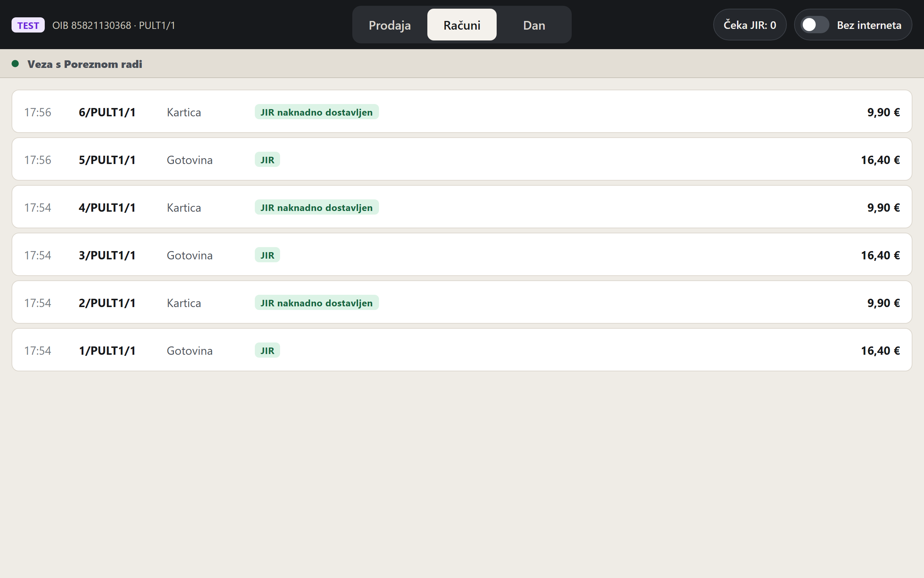Screen dimensions: 924x578
Task: Click the 16,40 € amount of 1/PULT1/1
Action: pyautogui.click(x=880, y=350)
